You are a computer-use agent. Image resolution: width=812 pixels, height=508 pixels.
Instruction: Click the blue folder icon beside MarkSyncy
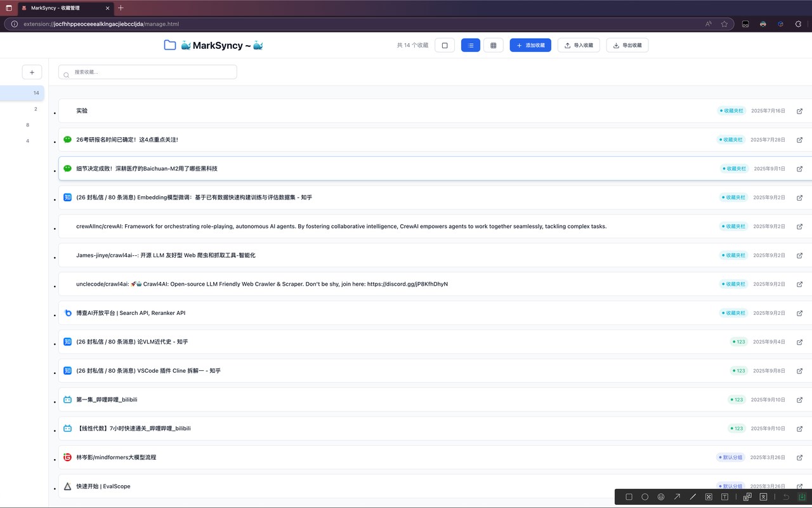click(170, 45)
